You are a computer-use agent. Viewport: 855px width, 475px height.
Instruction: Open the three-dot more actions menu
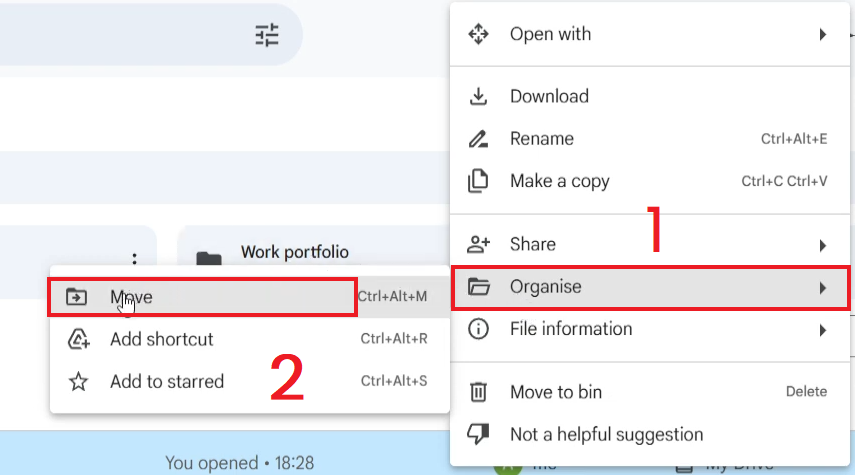134,260
